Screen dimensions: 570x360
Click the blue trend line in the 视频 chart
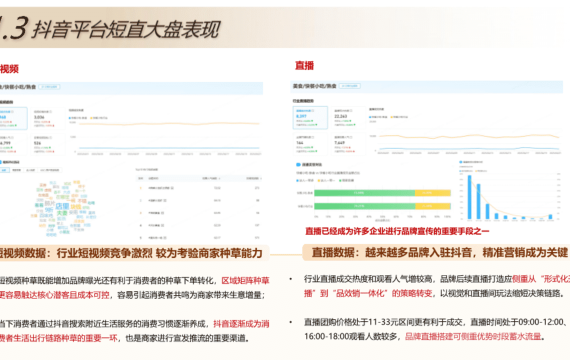tap(169, 148)
